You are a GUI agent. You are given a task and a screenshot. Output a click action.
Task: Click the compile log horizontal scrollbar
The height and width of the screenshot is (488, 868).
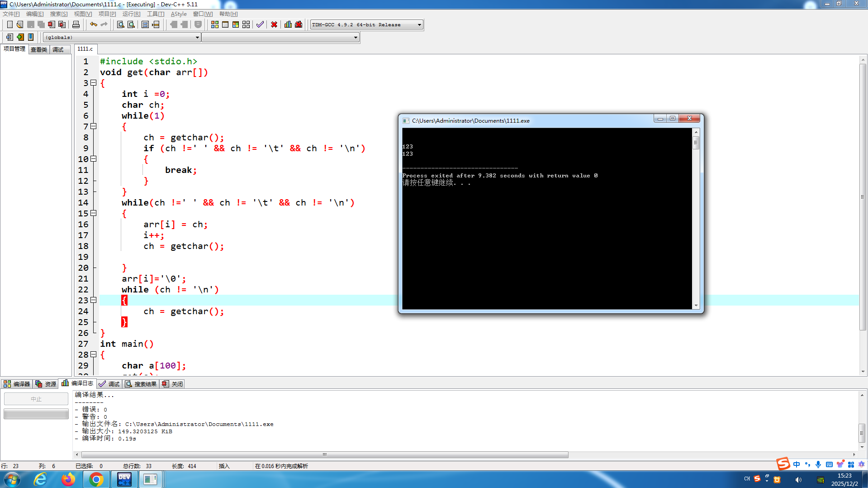[x=325, y=455]
